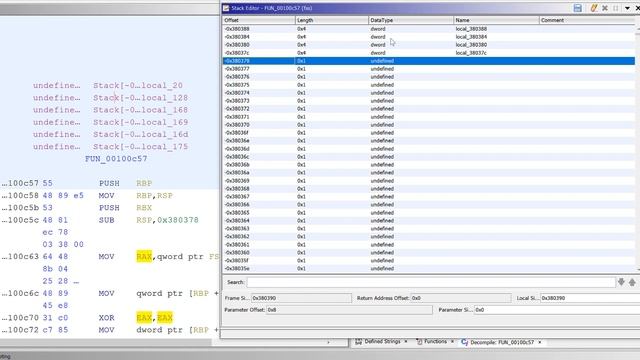Click the Return Address Offset field

pyautogui.click(x=460, y=298)
